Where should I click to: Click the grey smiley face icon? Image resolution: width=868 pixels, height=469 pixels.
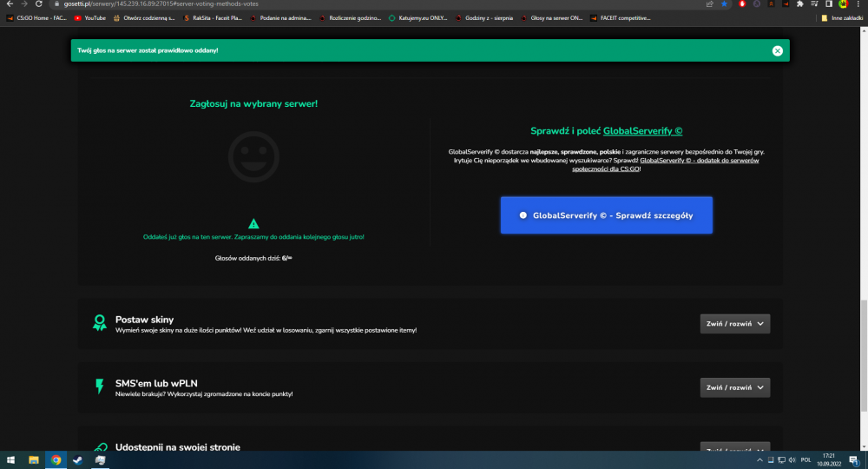253,156
